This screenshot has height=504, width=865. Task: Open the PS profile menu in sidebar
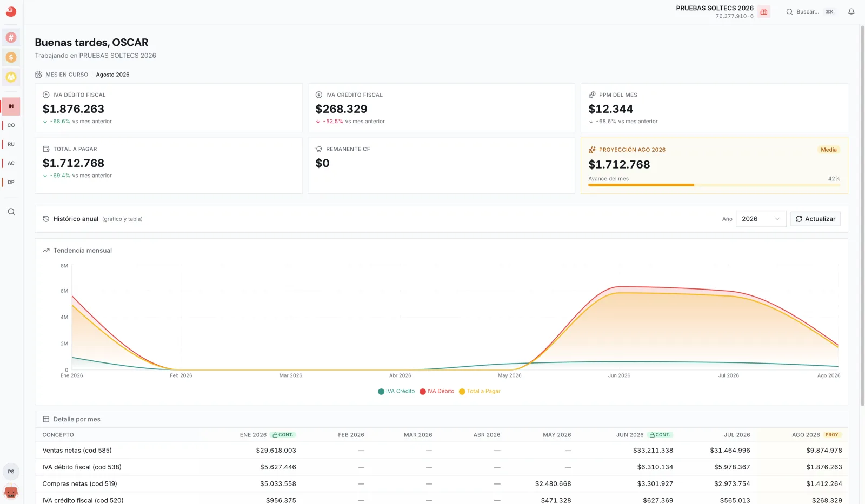(x=11, y=472)
